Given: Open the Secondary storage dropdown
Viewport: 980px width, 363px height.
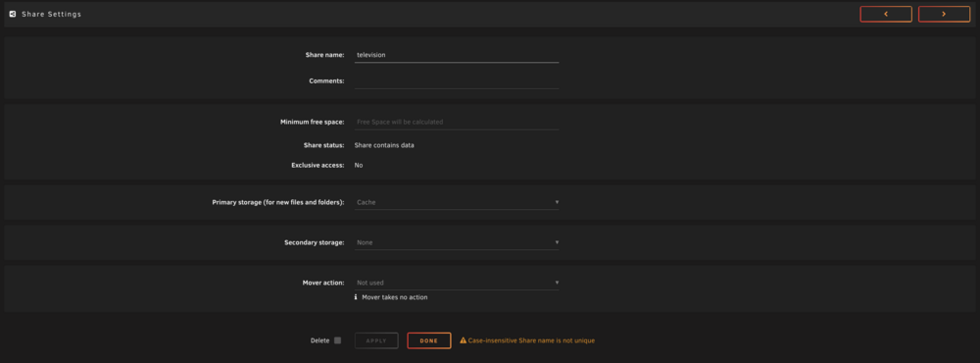Looking at the screenshot, I should coord(457,242).
